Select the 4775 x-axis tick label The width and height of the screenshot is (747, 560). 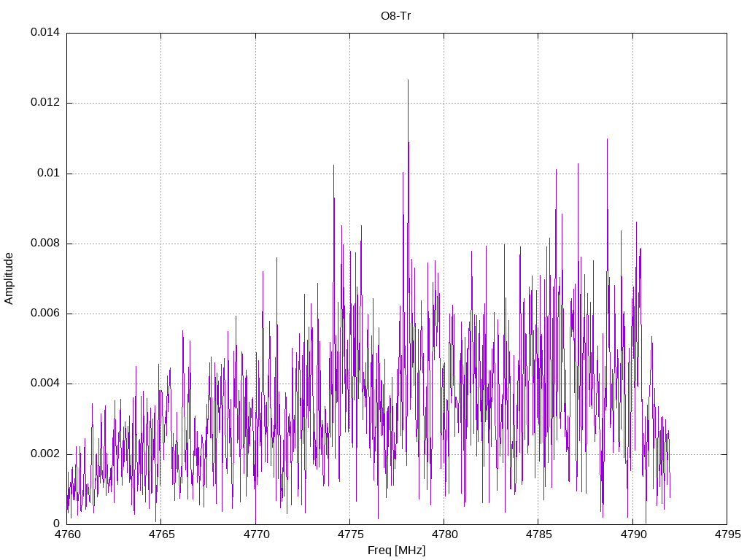coord(351,534)
